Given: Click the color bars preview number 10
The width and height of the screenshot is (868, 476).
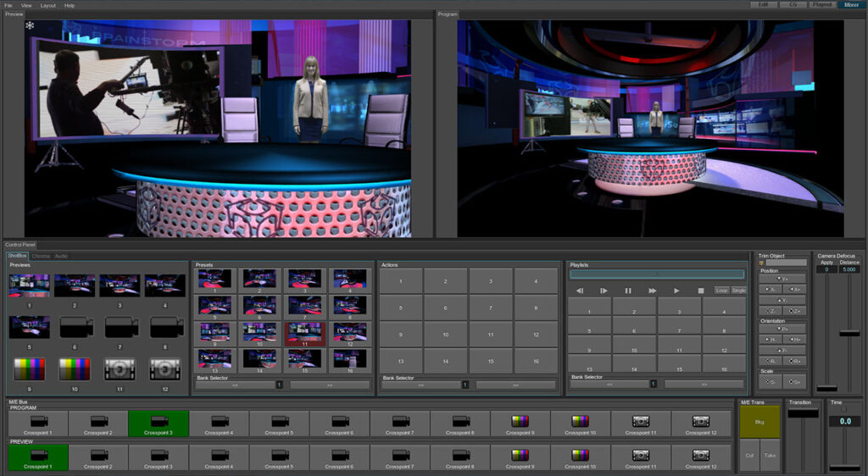Looking at the screenshot, I should pyautogui.click(x=75, y=368).
